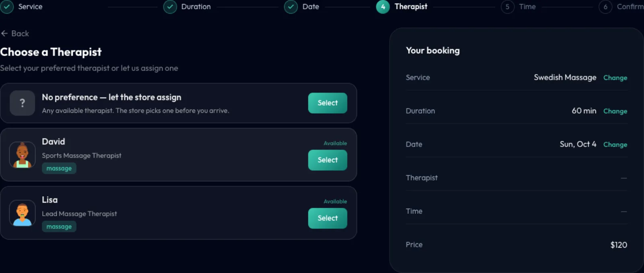The width and height of the screenshot is (644, 273).
Task: Click the Service step checkmark icon
Action: pos(7,7)
